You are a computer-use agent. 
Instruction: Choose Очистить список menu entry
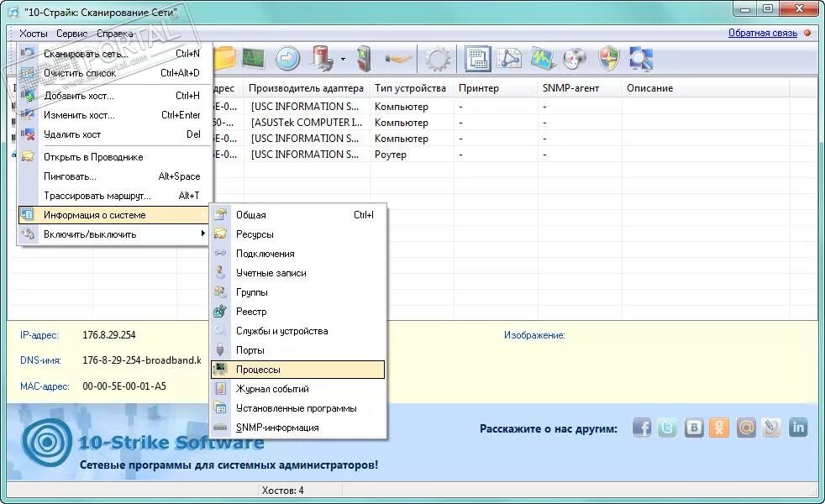click(115, 73)
